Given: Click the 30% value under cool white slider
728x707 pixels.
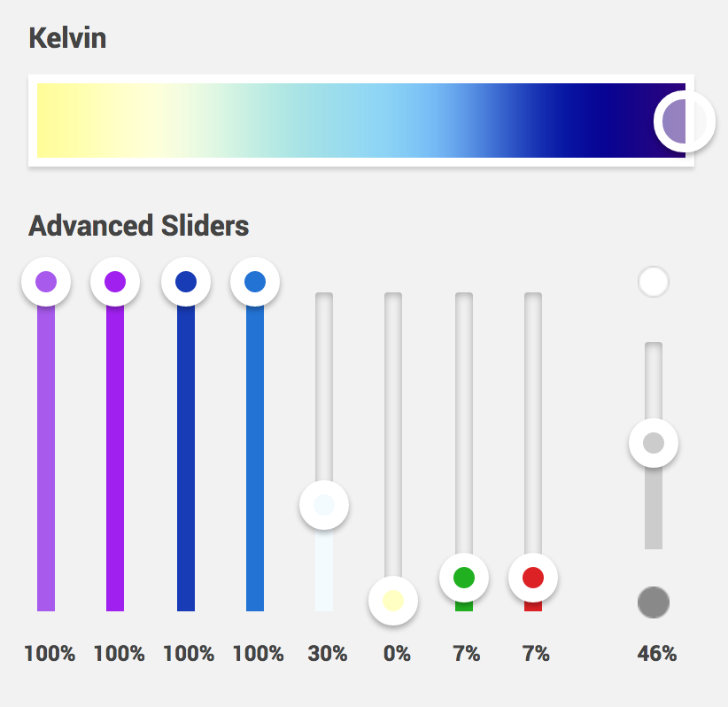Looking at the screenshot, I should 327,655.
